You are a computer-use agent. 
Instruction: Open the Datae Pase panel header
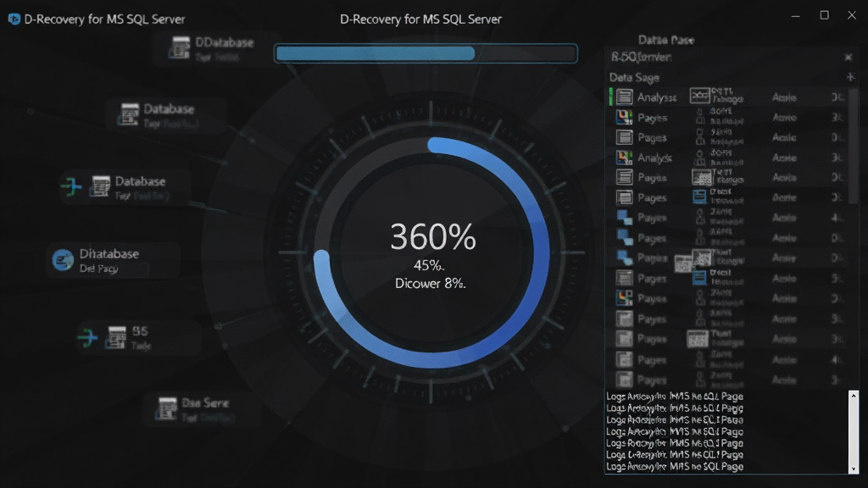pos(666,40)
